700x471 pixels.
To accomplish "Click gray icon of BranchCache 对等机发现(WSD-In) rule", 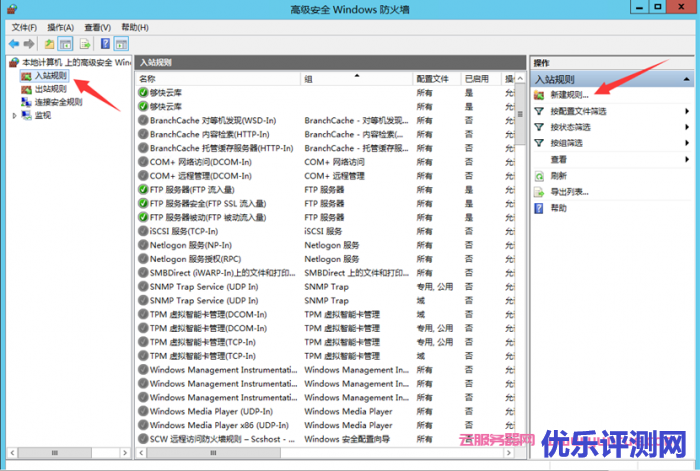I will click(x=143, y=121).
